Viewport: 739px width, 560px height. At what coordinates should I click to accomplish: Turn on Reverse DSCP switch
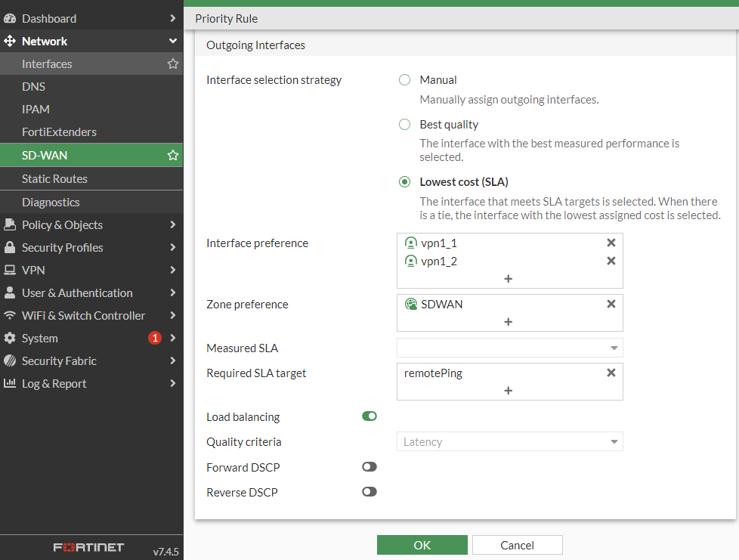(x=369, y=492)
